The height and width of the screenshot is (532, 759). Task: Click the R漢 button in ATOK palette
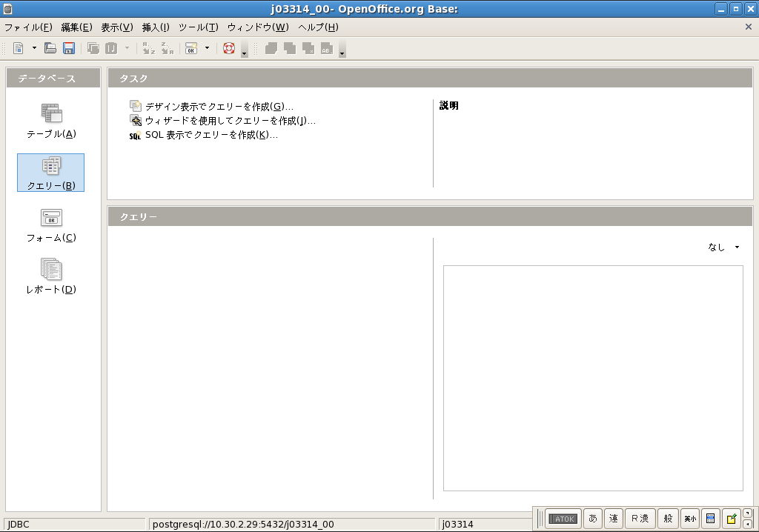click(640, 519)
